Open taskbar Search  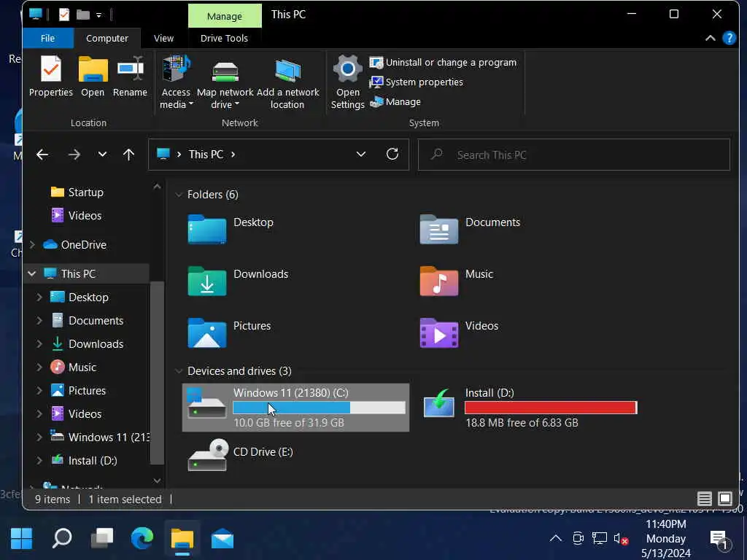(62, 539)
